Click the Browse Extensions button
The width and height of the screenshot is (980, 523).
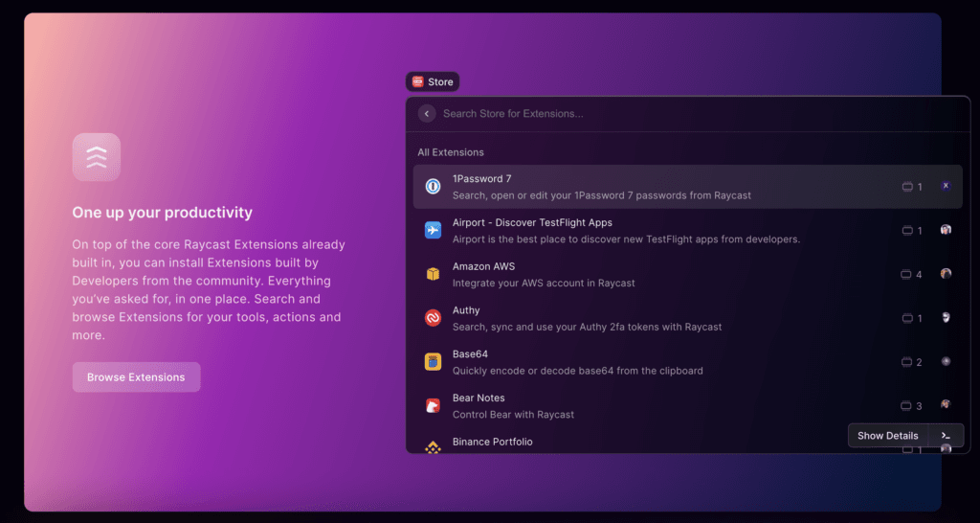click(x=136, y=377)
